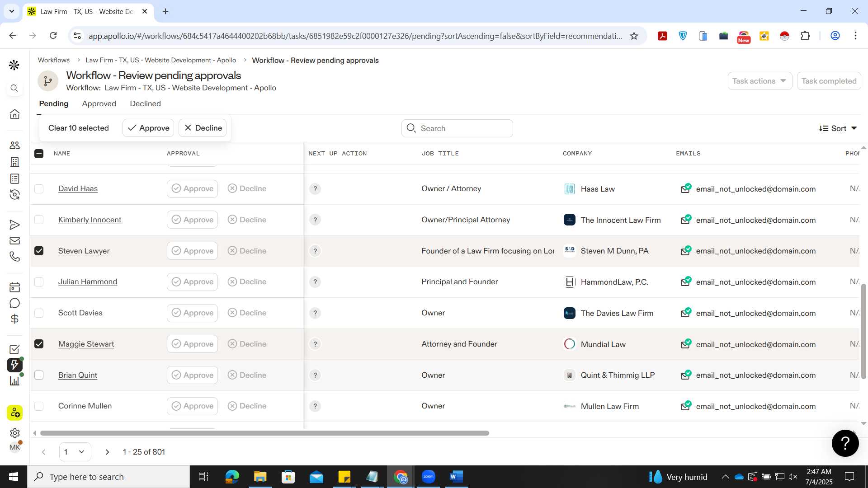The width and height of the screenshot is (868, 488).
Task: Click the vertical table scrollbar thumb
Action: (x=863, y=331)
